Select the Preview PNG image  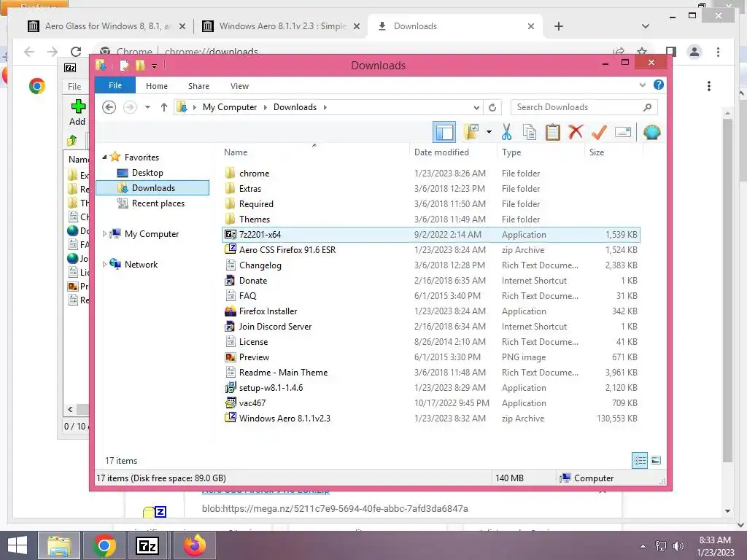coord(430,357)
